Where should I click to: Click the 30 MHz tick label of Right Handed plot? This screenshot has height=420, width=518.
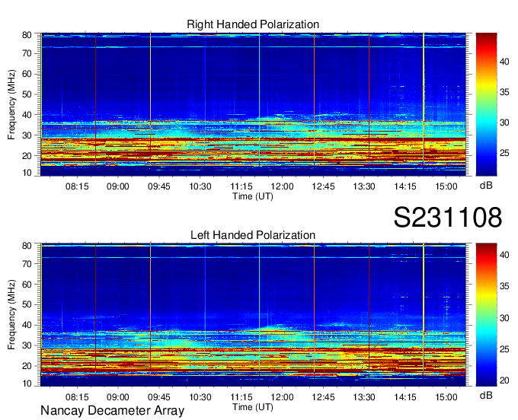coord(27,135)
